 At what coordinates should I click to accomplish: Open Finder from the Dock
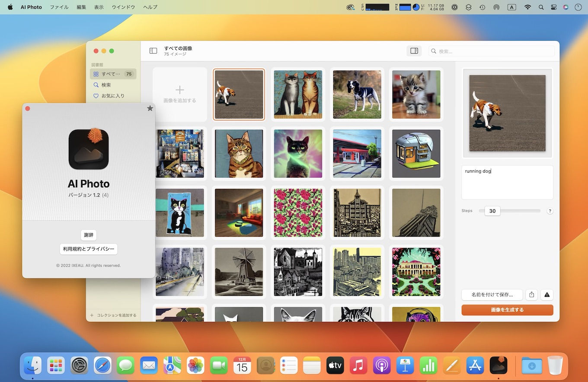(x=32, y=366)
